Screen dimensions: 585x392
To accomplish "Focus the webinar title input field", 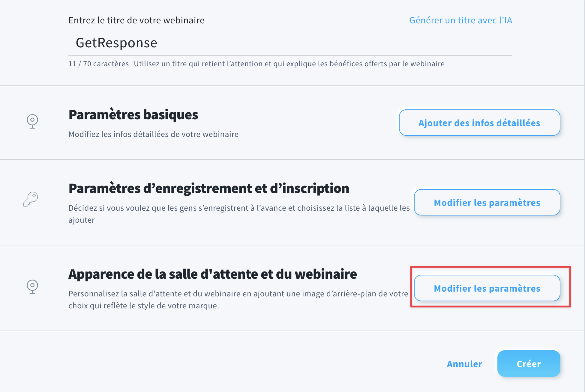I will (290, 43).
